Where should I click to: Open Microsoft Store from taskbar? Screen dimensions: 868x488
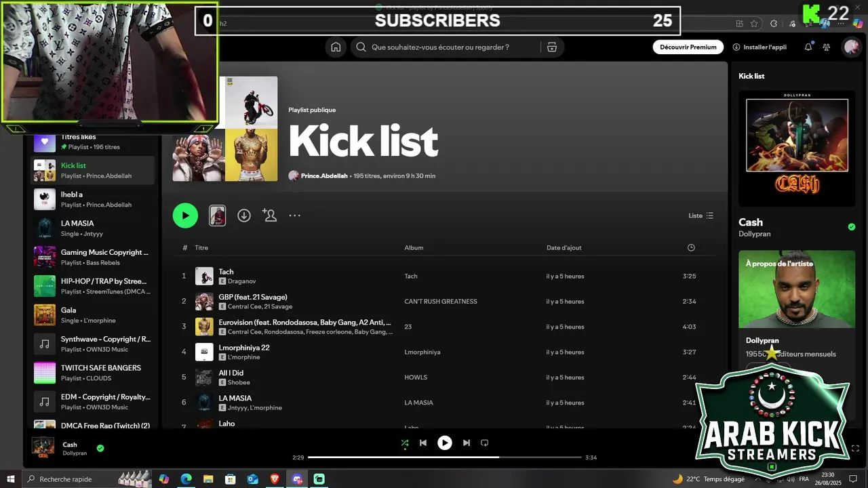pos(231,479)
